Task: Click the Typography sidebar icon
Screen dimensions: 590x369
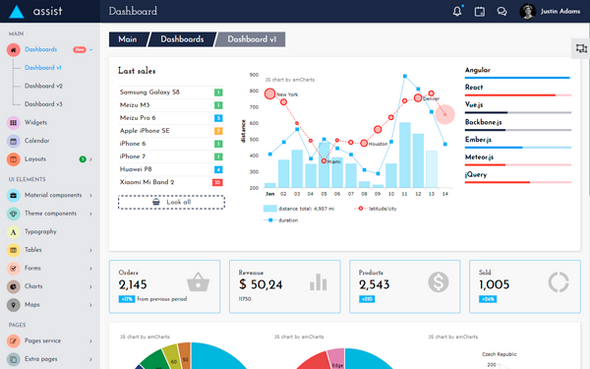Action: point(13,232)
